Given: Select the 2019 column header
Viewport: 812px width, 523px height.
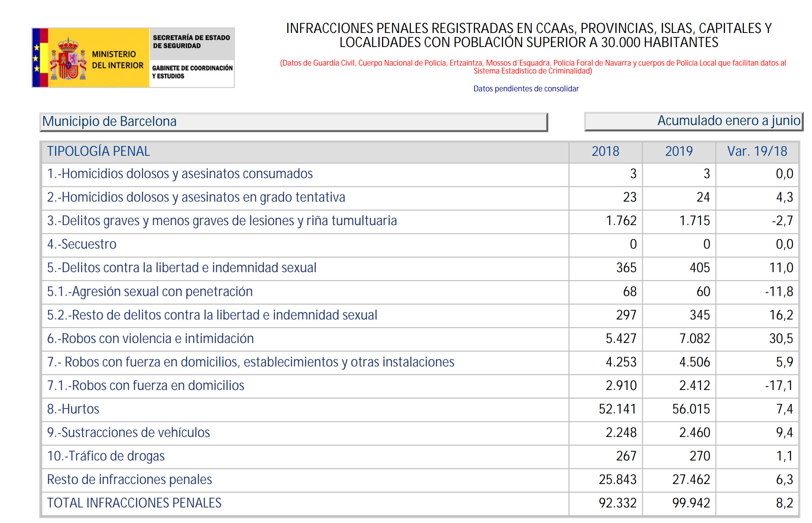Looking at the screenshot, I should click(679, 151).
